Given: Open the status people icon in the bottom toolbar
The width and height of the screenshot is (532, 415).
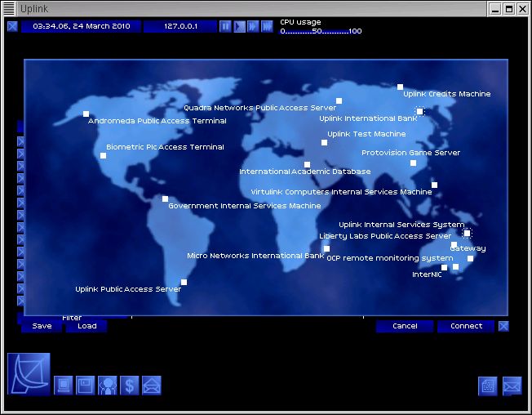Looking at the screenshot, I should click(107, 386).
